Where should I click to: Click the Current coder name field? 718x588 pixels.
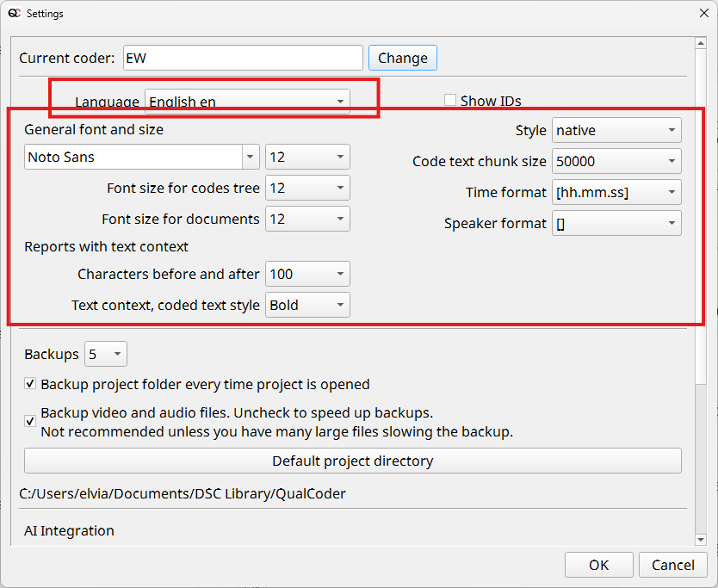click(x=243, y=58)
